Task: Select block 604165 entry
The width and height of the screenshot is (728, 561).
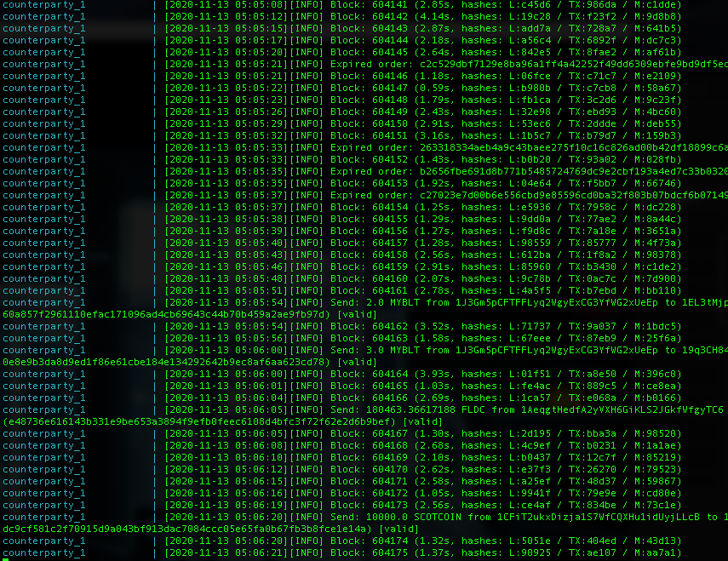Action: 342,386
